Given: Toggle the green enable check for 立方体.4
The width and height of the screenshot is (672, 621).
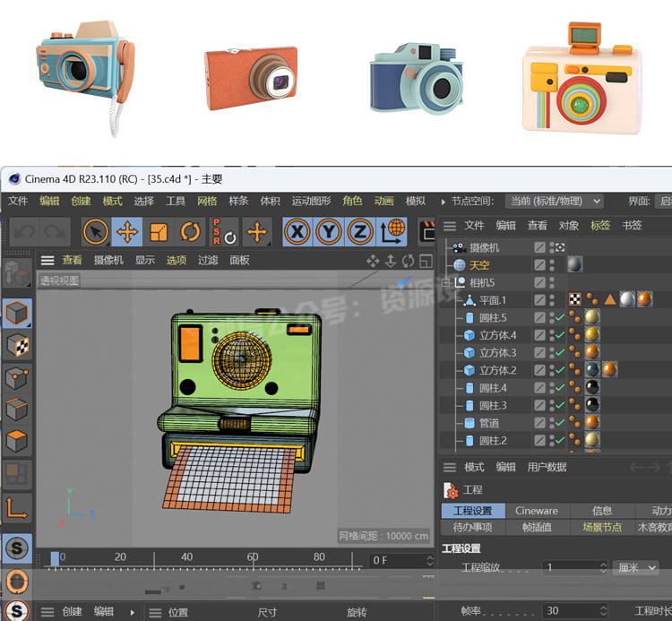Looking at the screenshot, I should coord(560,335).
